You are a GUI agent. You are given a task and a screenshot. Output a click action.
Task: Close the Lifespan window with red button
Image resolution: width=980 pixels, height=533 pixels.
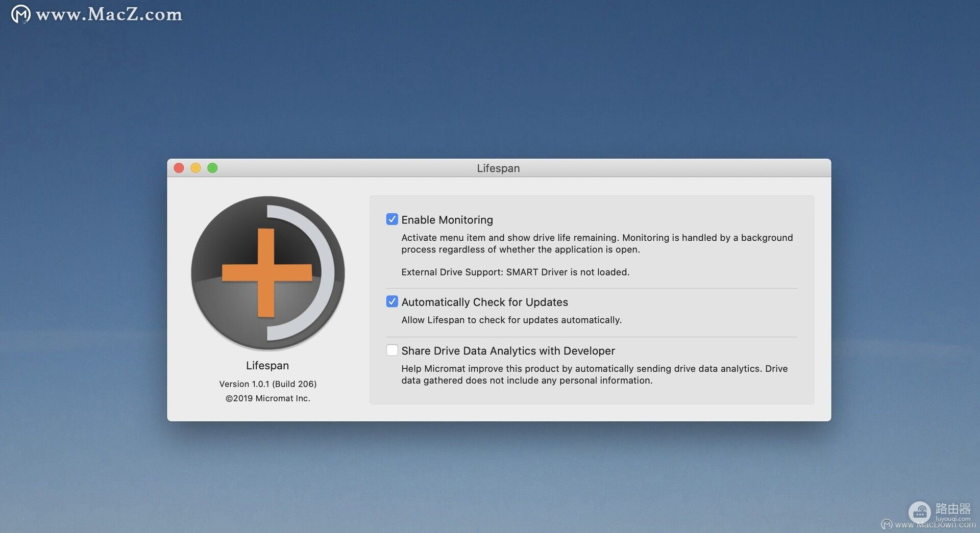click(179, 168)
